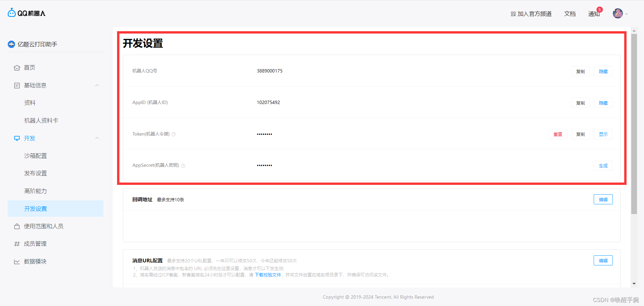Click the red notification badge showing 5
The width and height of the screenshot is (644, 306).
(x=600, y=10)
